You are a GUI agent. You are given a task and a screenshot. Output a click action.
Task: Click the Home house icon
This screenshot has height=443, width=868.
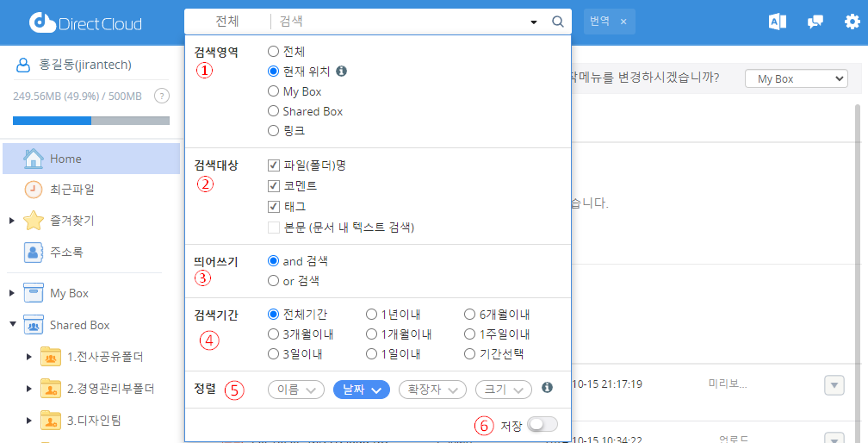pyautogui.click(x=34, y=159)
